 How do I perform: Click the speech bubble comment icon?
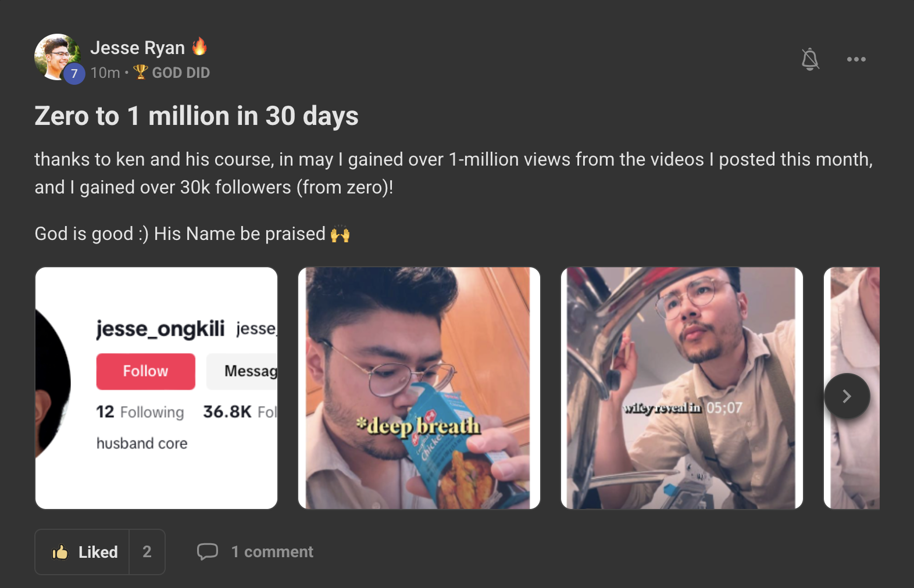point(208,552)
